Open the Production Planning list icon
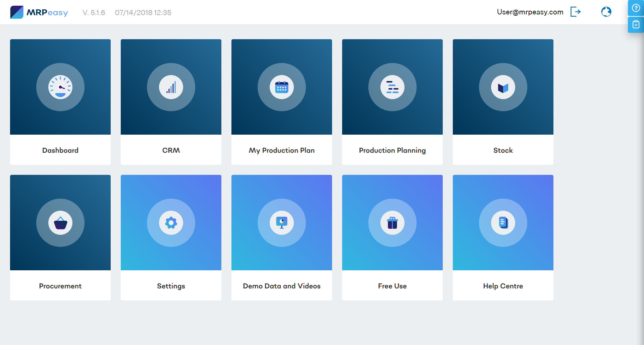This screenshot has height=345, width=644. coord(392,87)
